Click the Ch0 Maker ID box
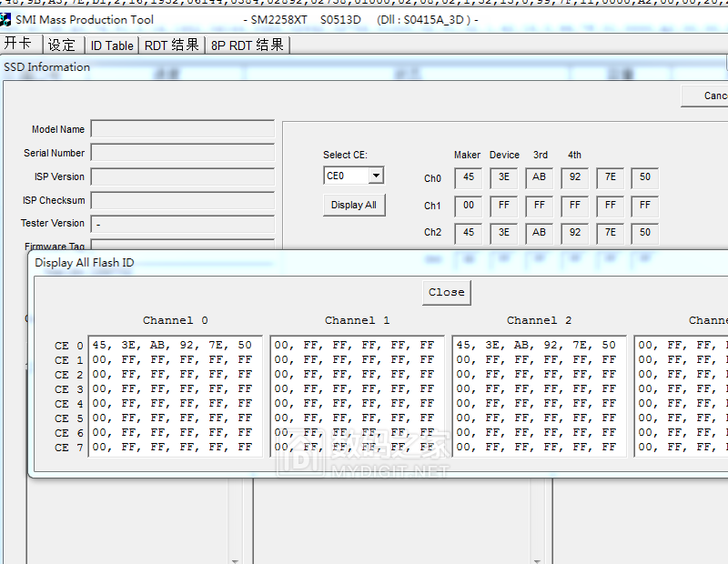This screenshot has width=728, height=564. 469,177
